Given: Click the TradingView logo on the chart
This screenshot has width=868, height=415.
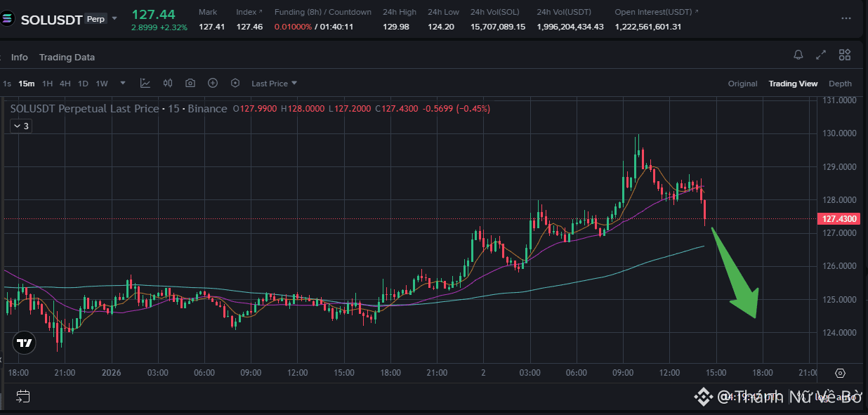Looking at the screenshot, I should (x=25, y=343).
